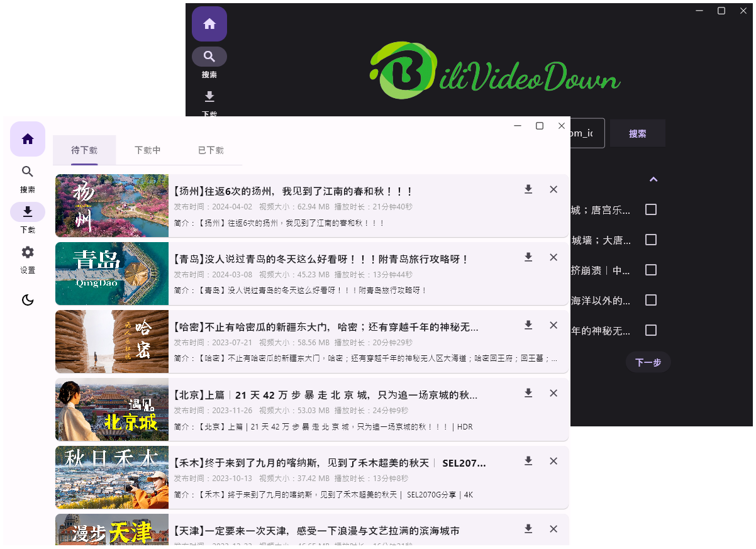
Task: Remove the 哈密 video with its X icon
Action: point(553,325)
